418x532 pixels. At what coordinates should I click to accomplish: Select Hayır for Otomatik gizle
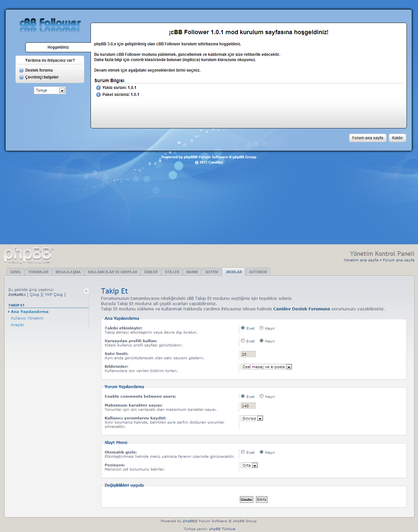(261, 452)
